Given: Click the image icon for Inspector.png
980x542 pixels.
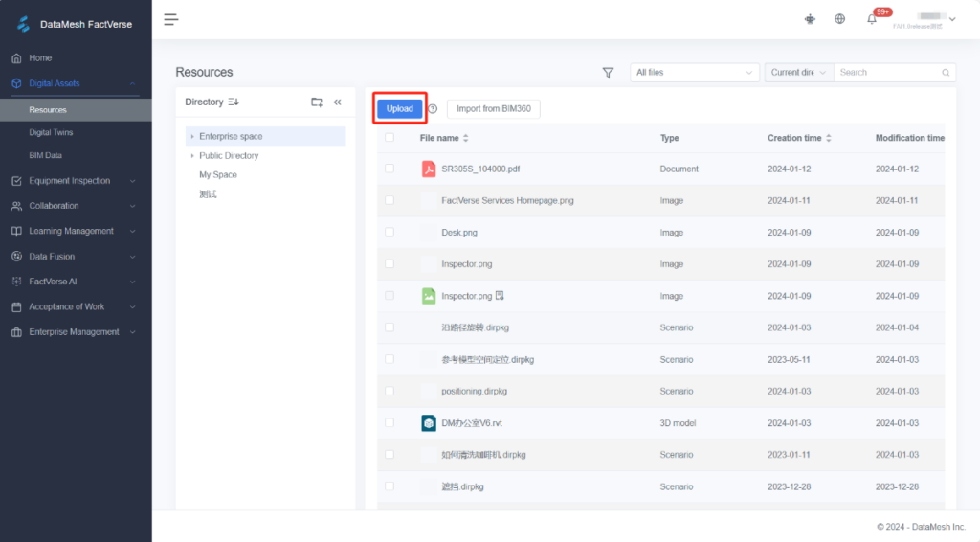Looking at the screenshot, I should point(428,296).
